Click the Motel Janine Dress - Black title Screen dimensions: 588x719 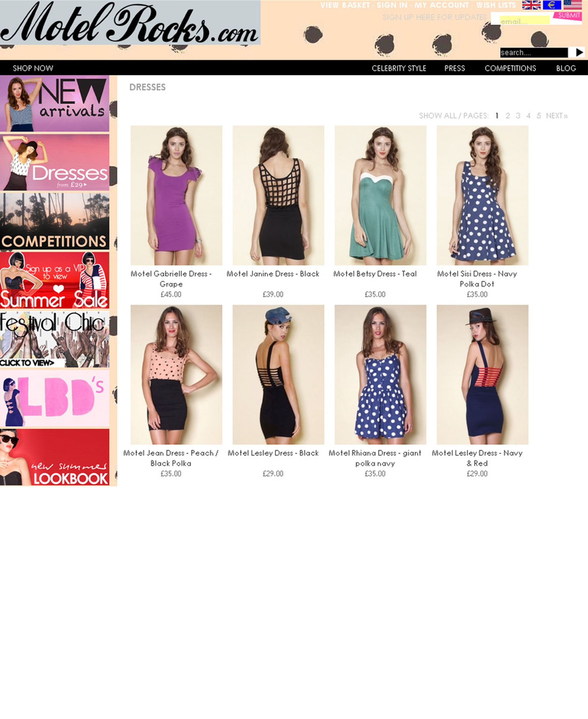pyautogui.click(x=273, y=274)
